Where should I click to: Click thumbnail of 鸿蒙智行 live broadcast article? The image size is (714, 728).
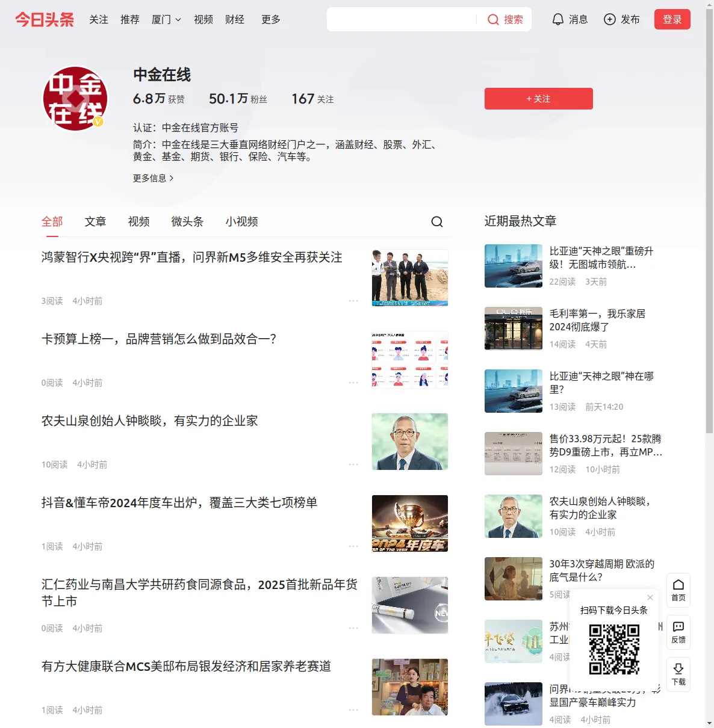click(410, 278)
